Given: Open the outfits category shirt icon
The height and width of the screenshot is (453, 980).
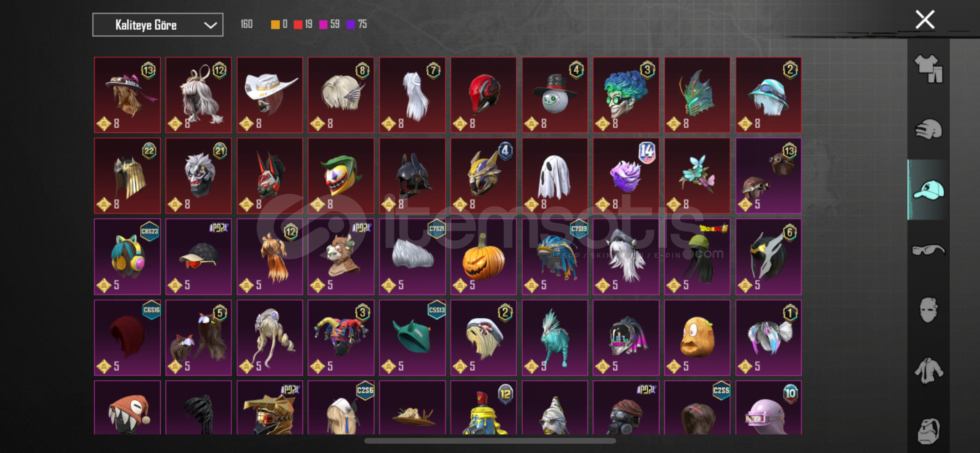Looking at the screenshot, I should (x=928, y=69).
